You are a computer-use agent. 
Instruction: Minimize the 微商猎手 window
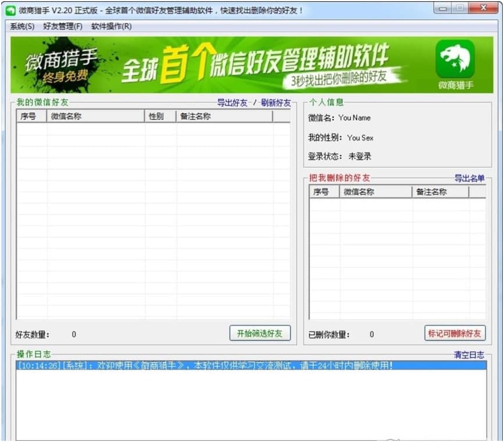444,9
